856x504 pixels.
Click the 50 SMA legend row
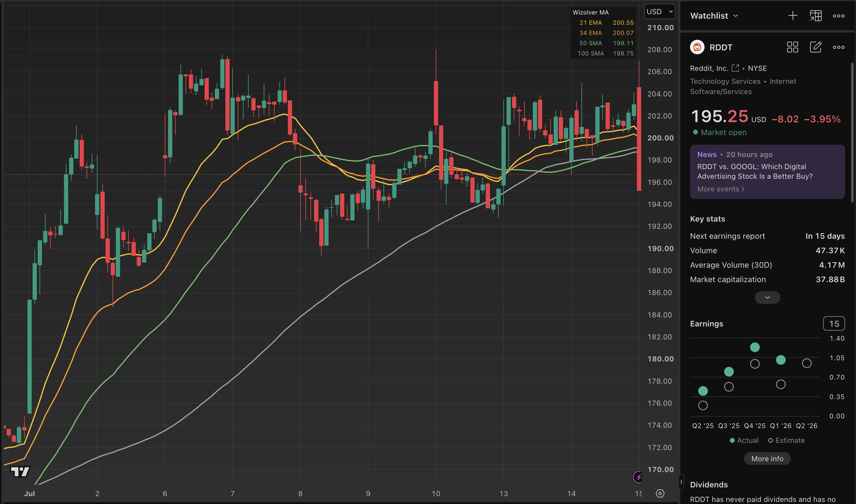606,43
